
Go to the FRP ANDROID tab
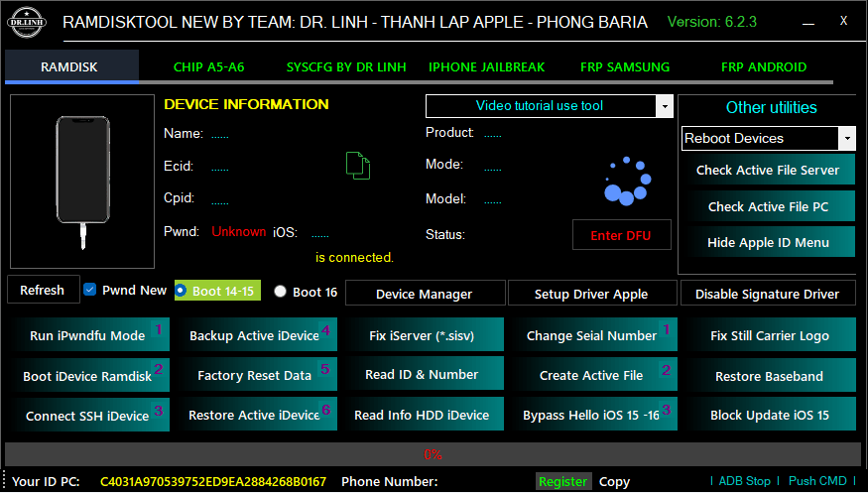coord(764,67)
